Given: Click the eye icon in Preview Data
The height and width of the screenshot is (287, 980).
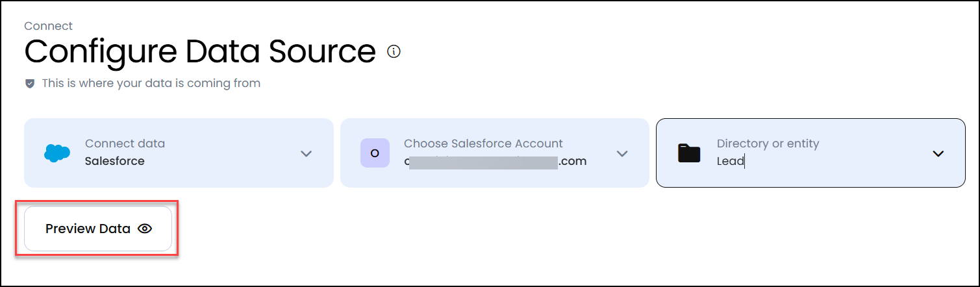Looking at the screenshot, I should (145, 229).
